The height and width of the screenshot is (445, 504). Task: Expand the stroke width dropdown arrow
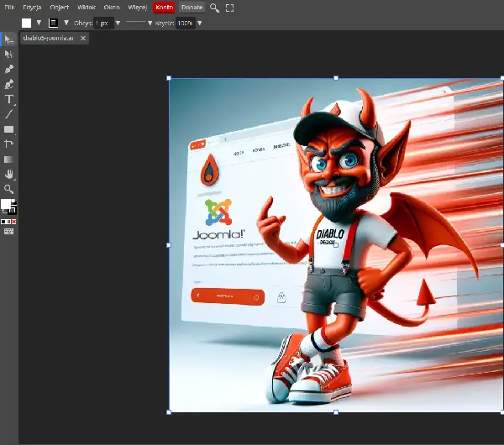click(x=118, y=24)
